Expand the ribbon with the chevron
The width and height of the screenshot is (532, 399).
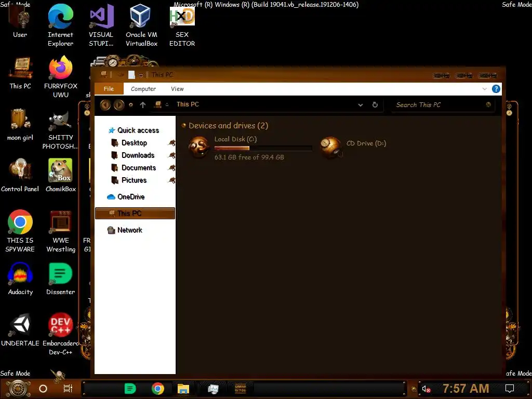(x=485, y=89)
